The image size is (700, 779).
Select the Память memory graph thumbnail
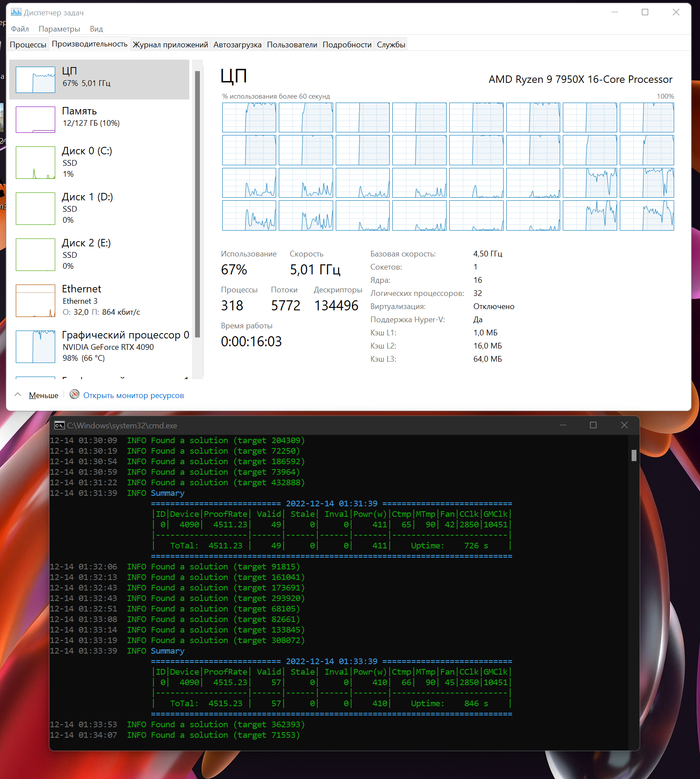pyautogui.click(x=36, y=119)
